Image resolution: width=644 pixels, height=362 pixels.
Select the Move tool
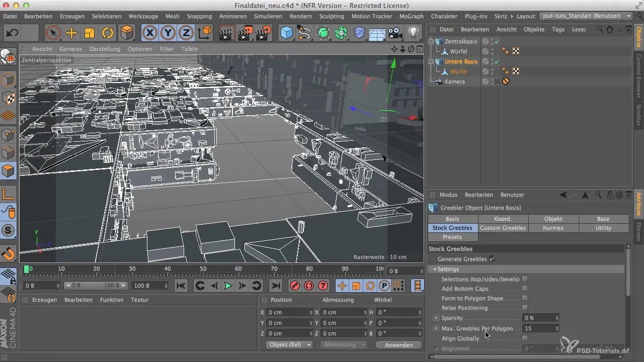pos(71,33)
